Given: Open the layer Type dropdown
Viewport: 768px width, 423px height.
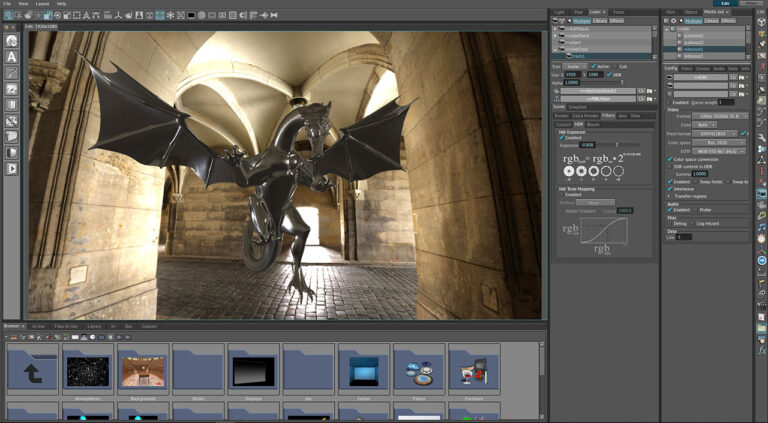Looking at the screenshot, I should (x=576, y=66).
